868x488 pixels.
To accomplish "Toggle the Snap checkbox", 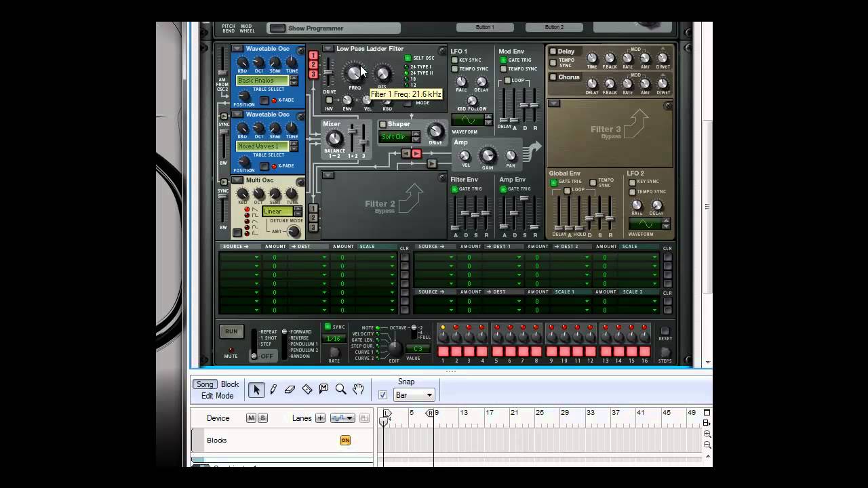I will 382,395.
